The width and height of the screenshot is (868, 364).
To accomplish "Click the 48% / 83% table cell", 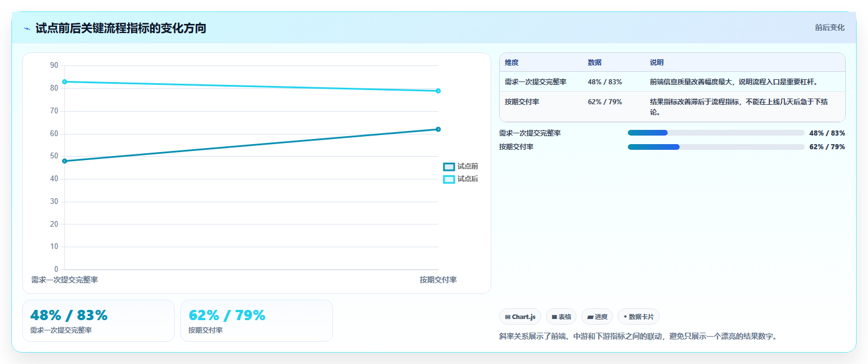I will tap(605, 82).
